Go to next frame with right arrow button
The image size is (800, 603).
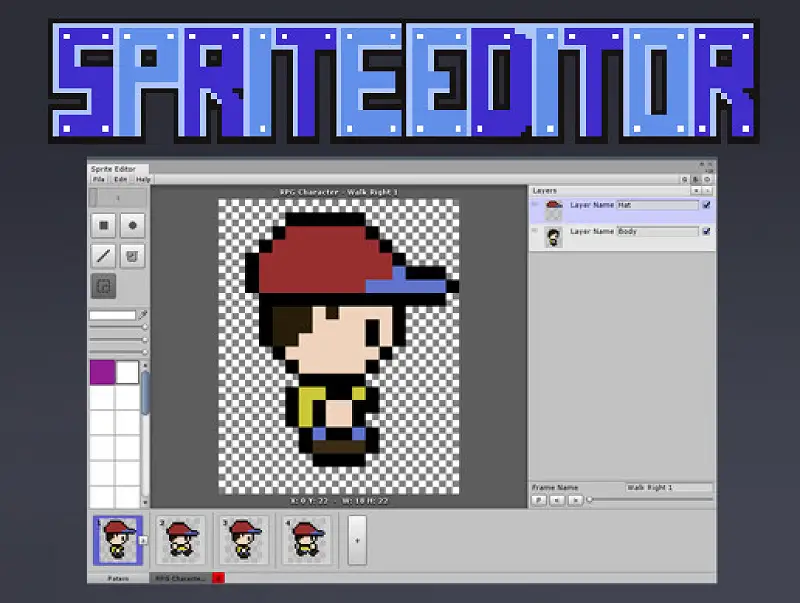(576, 500)
